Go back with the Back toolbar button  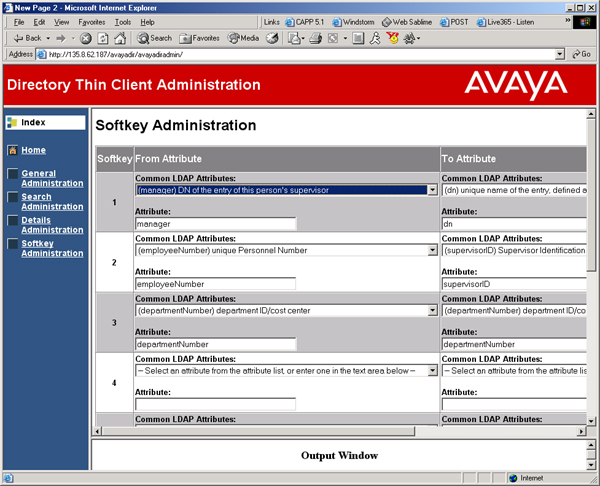[x=27, y=38]
